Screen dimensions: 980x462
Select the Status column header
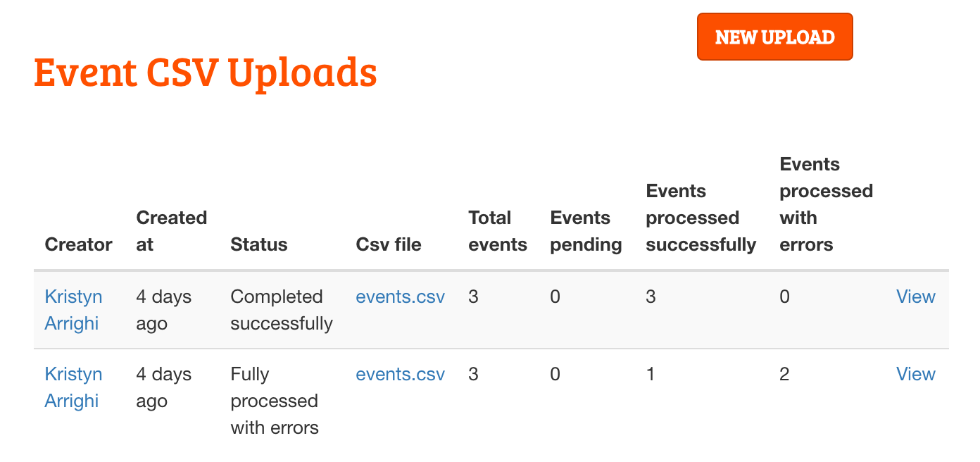point(258,244)
